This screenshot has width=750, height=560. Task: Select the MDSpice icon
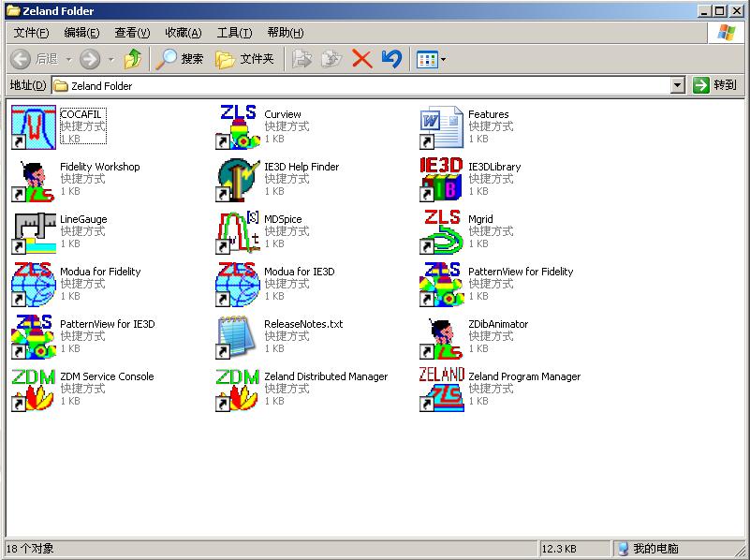pos(238,232)
